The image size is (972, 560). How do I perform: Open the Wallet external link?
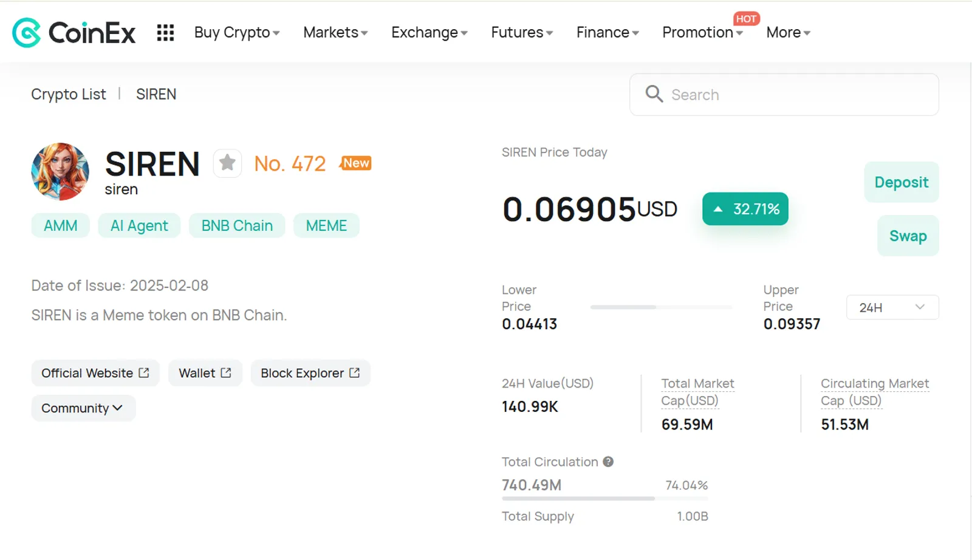pyautogui.click(x=205, y=373)
